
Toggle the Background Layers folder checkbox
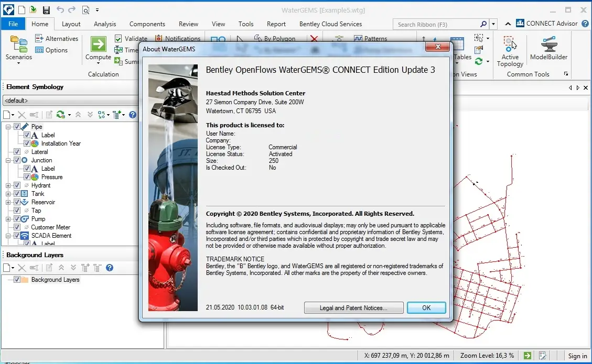click(x=17, y=280)
